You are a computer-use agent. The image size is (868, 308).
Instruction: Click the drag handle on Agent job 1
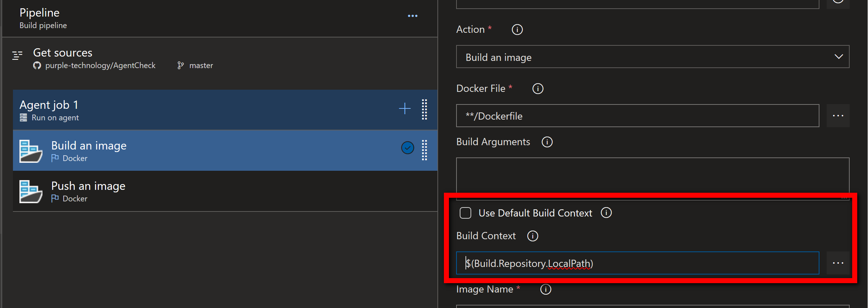pyautogui.click(x=424, y=109)
